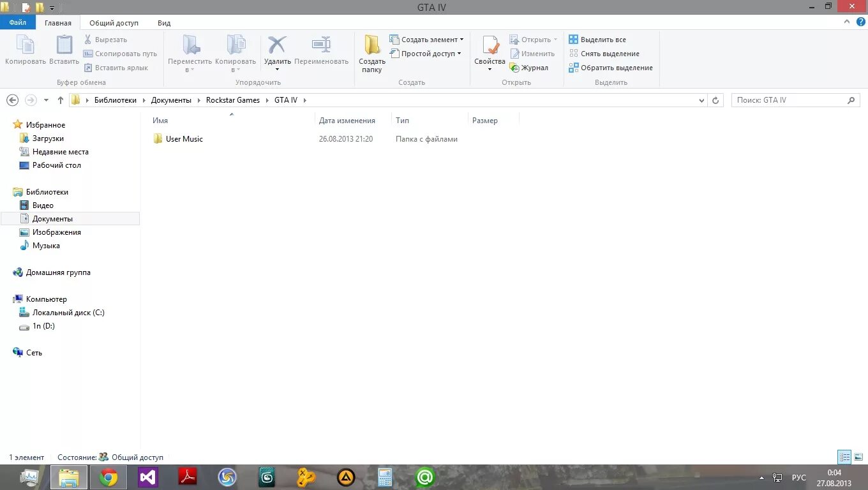Image resolution: width=868 pixels, height=490 pixels.
Task: Click the Refresh button by address bar
Action: pos(715,100)
